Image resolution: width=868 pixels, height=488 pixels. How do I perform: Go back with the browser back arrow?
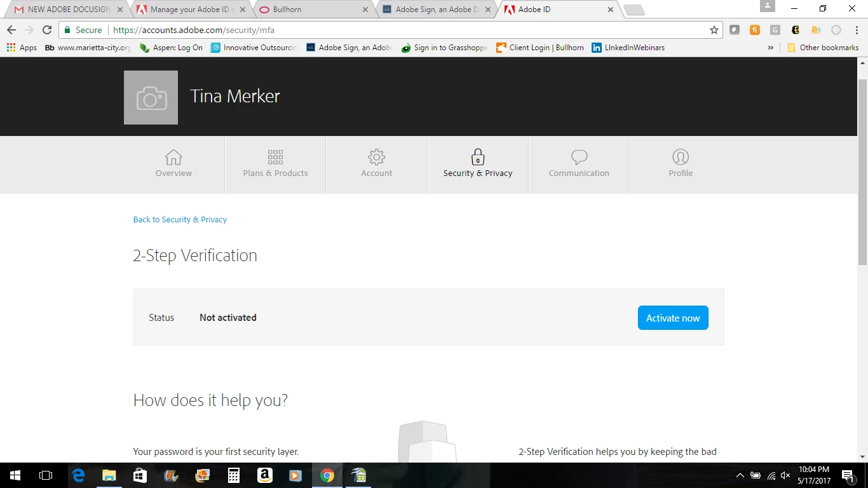pos(11,30)
